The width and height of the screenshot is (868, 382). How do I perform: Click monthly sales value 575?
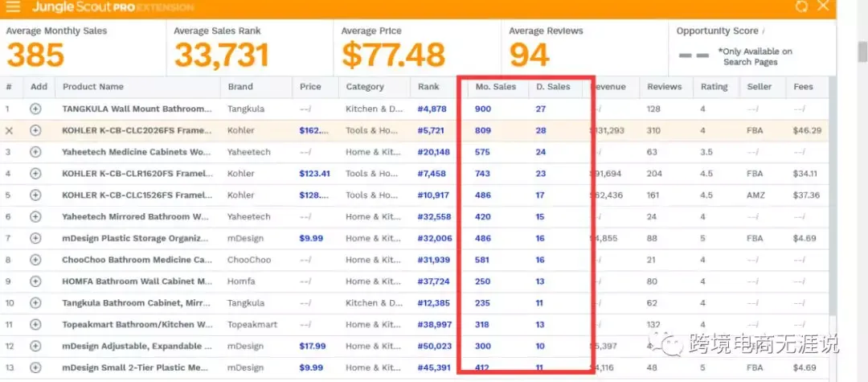tap(483, 152)
